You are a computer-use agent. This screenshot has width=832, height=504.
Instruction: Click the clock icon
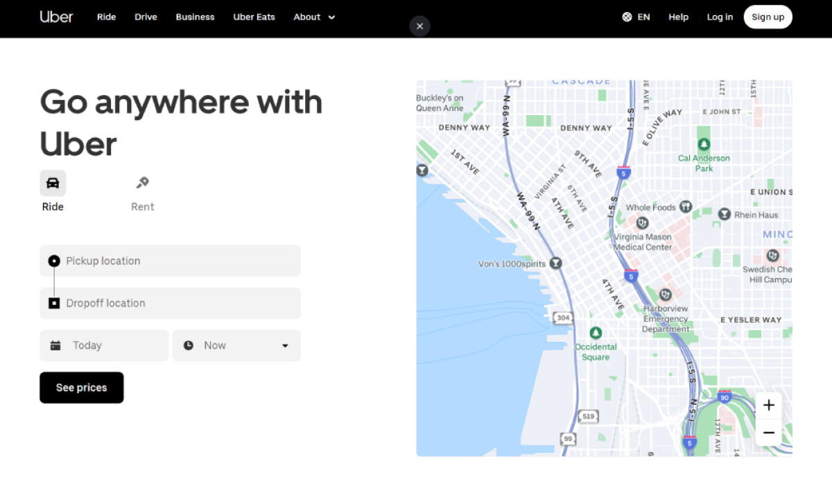(x=189, y=345)
